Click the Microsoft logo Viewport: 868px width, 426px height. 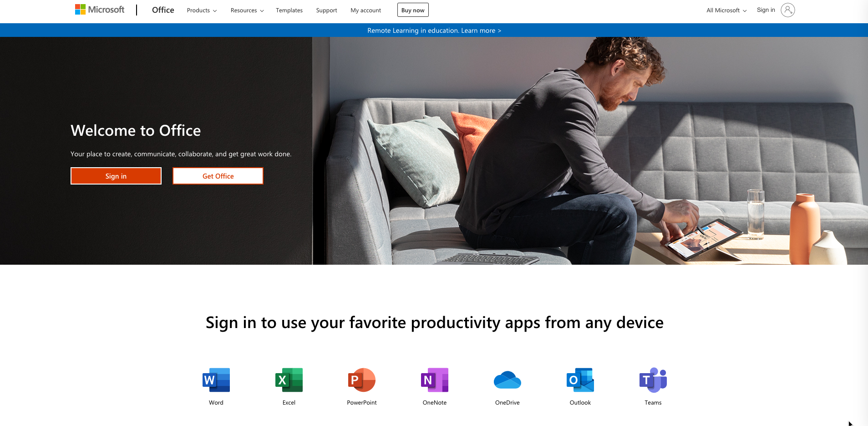click(x=100, y=10)
